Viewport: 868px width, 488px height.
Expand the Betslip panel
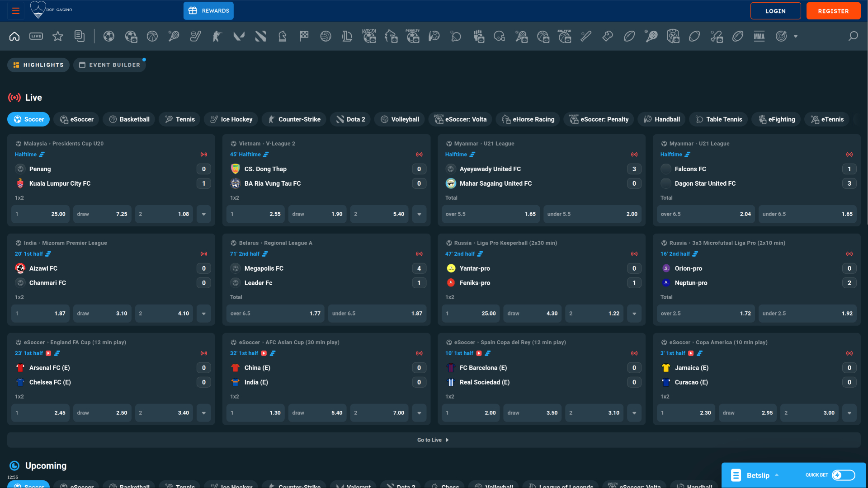click(758, 475)
